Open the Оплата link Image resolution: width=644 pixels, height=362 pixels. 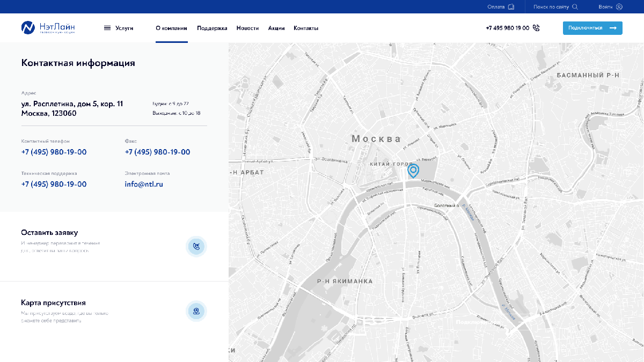click(x=496, y=7)
